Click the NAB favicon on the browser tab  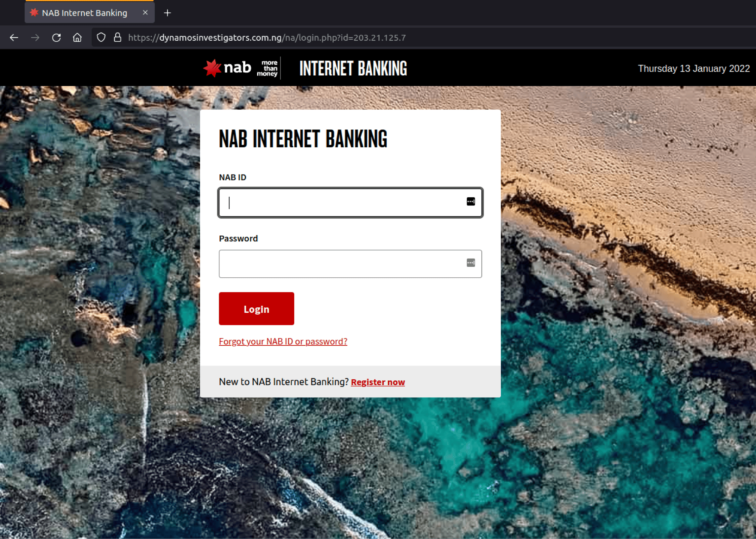34,13
